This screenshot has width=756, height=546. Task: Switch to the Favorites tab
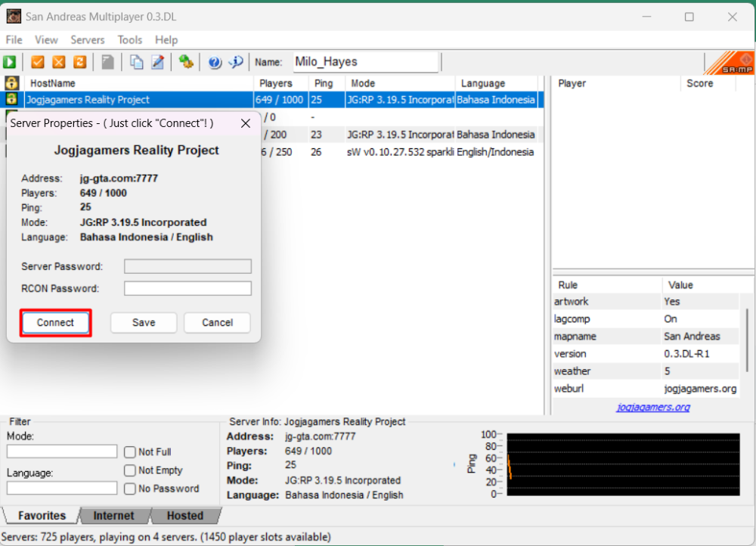click(x=42, y=516)
